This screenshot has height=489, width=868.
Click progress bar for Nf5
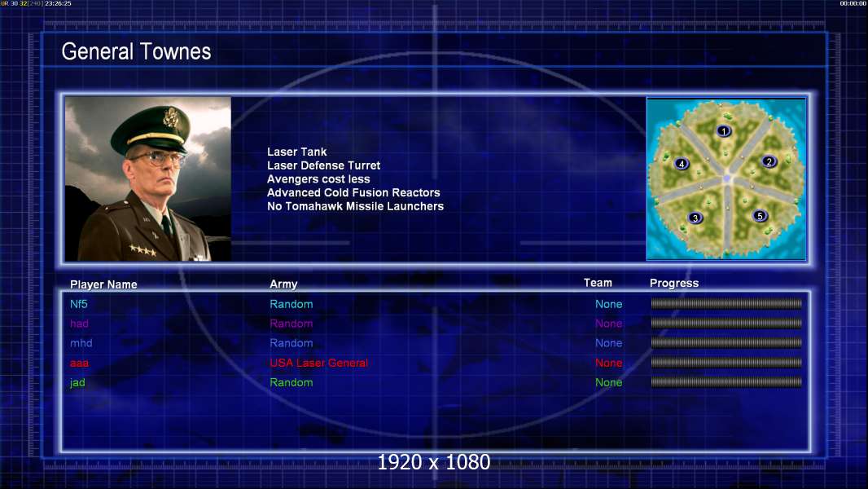tap(726, 303)
